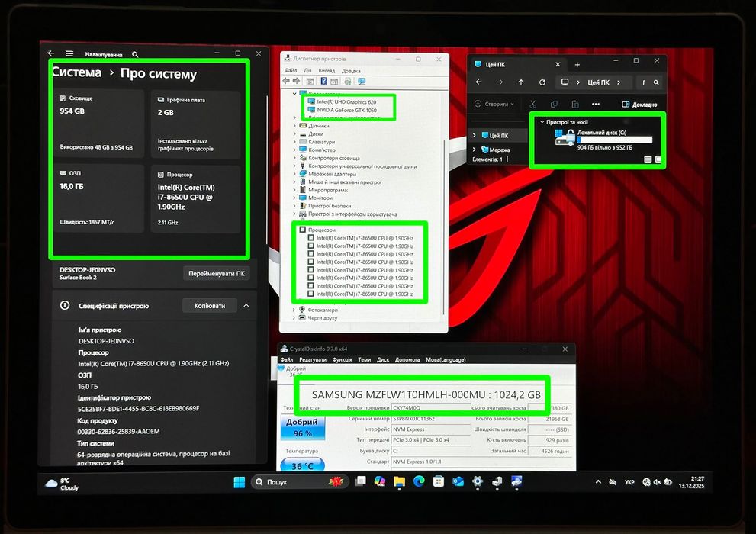Screen dimensions: 756x534
Task: Open Функція menu in CrystalDiskInfo
Action: [x=342, y=359]
